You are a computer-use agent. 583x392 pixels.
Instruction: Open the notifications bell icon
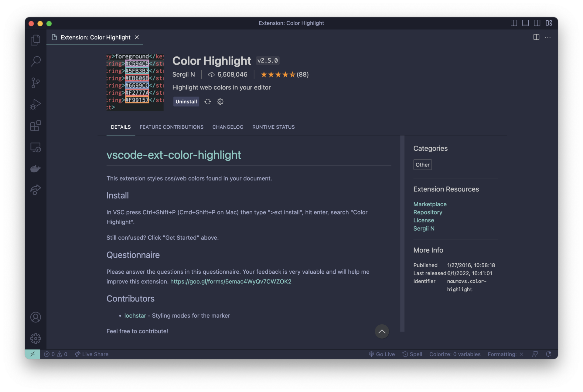(548, 354)
